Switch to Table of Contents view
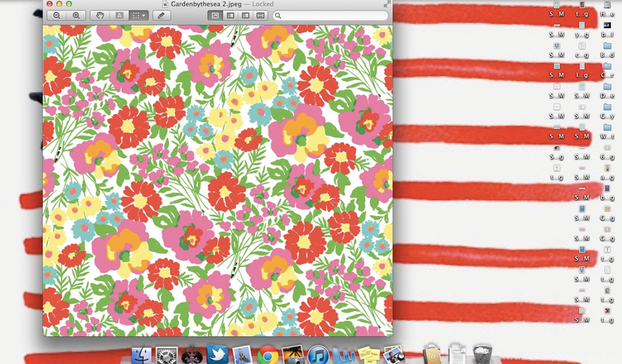This screenshot has width=622, height=364. [245, 16]
